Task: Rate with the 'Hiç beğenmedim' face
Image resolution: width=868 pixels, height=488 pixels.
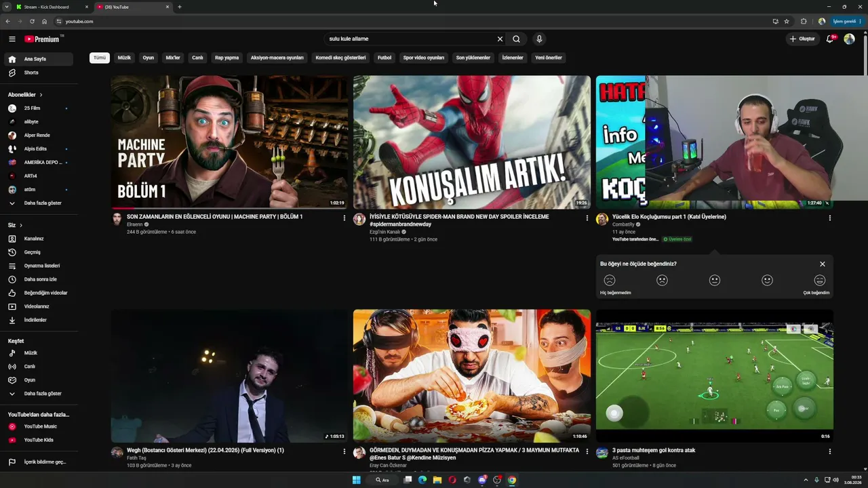Action: [610, 281]
